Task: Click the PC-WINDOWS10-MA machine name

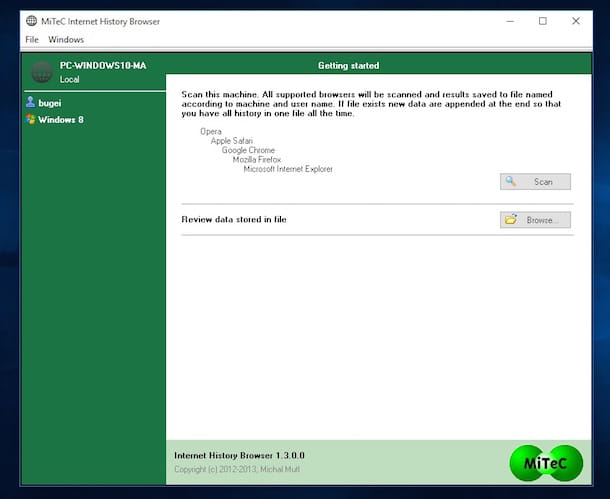Action: click(x=103, y=65)
